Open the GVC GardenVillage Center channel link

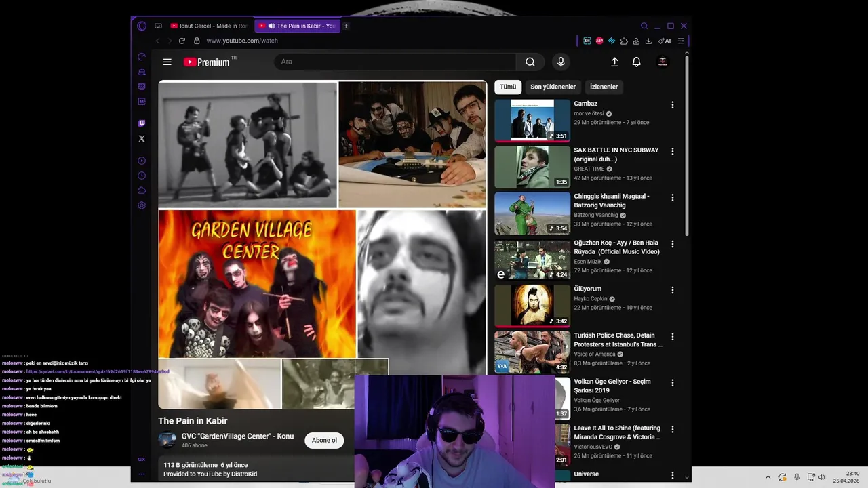[237, 436]
